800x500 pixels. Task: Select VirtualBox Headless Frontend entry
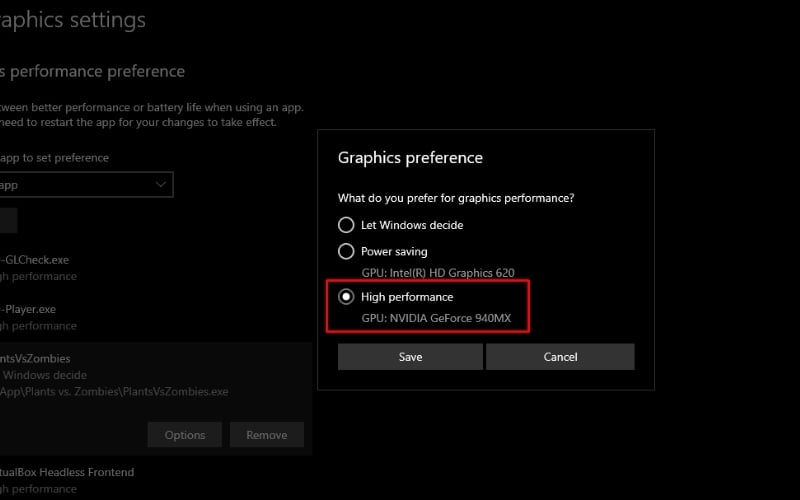[x=67, y=472]
